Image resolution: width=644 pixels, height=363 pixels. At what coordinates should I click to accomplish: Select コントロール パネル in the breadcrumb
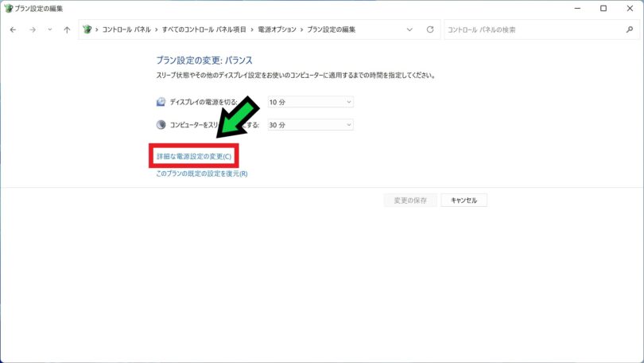[x=128, y=29]
